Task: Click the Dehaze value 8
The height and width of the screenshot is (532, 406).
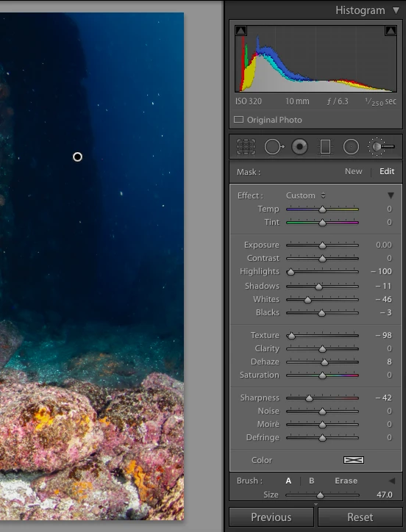Action: pyautogui.click(x=389, y=362)
